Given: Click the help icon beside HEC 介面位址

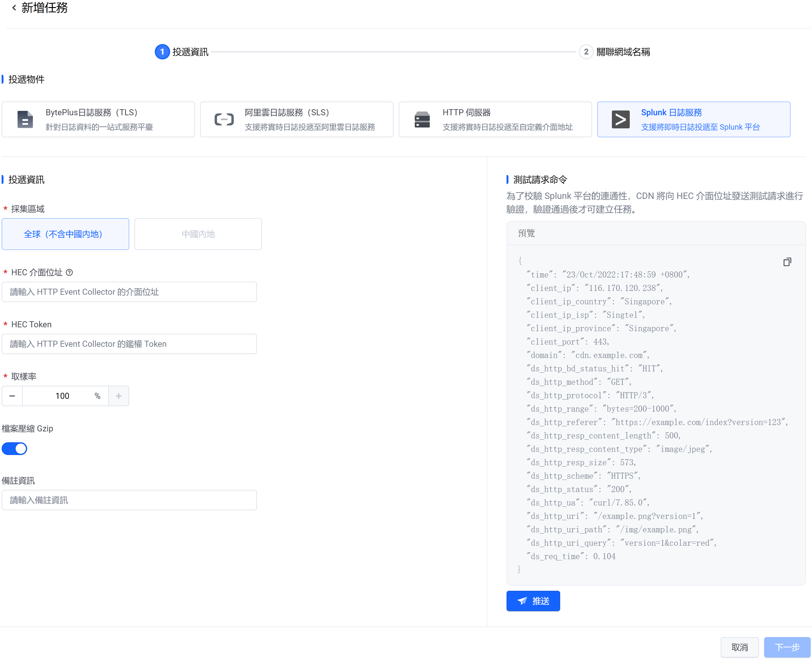Looking at the screenshot, I should (69, 273).
